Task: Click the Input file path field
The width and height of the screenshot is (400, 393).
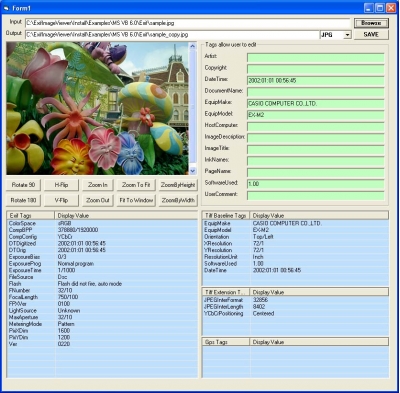Action: (188, 23)
